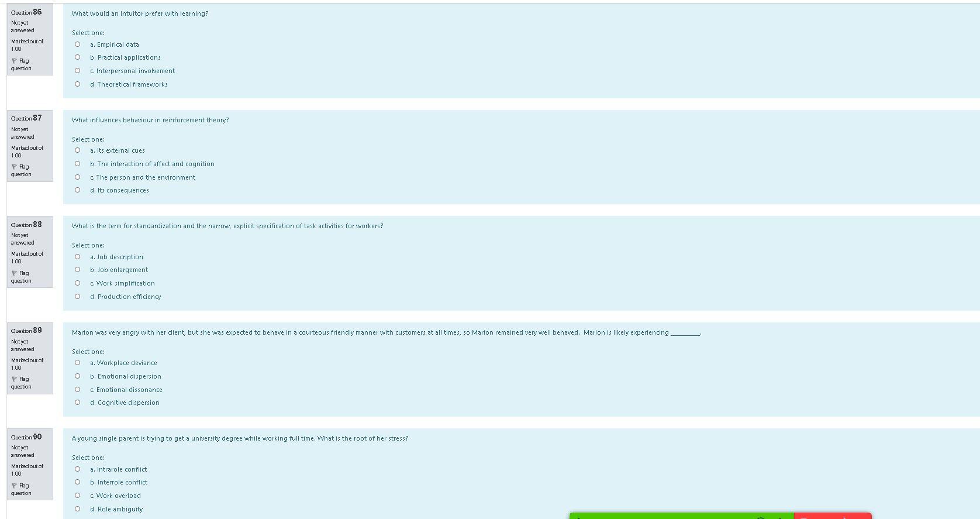Select c. Work simplification
Viewport: 980px width, 519px height.
[77, 283]
